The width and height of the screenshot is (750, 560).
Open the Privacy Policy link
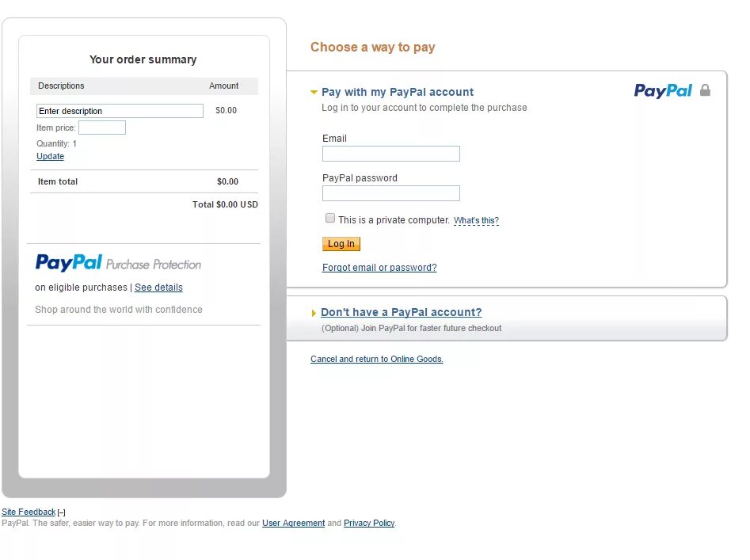coord(369,524)
